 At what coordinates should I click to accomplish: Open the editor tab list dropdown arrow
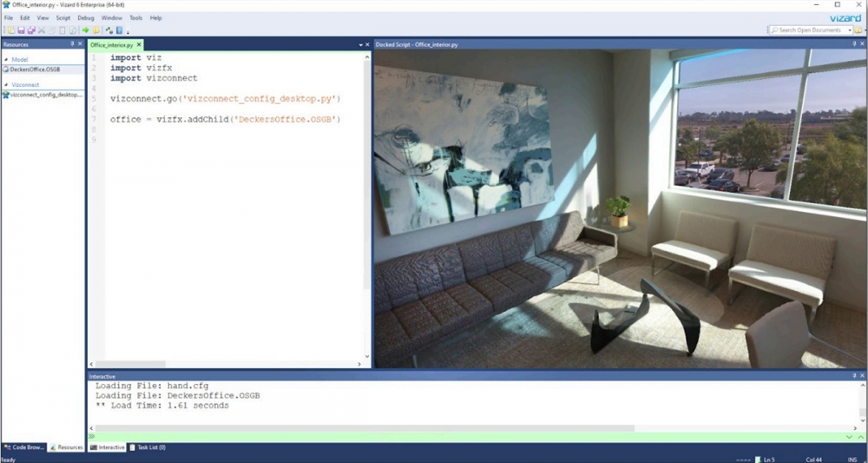pyautogui.click(x=360, y=44)
